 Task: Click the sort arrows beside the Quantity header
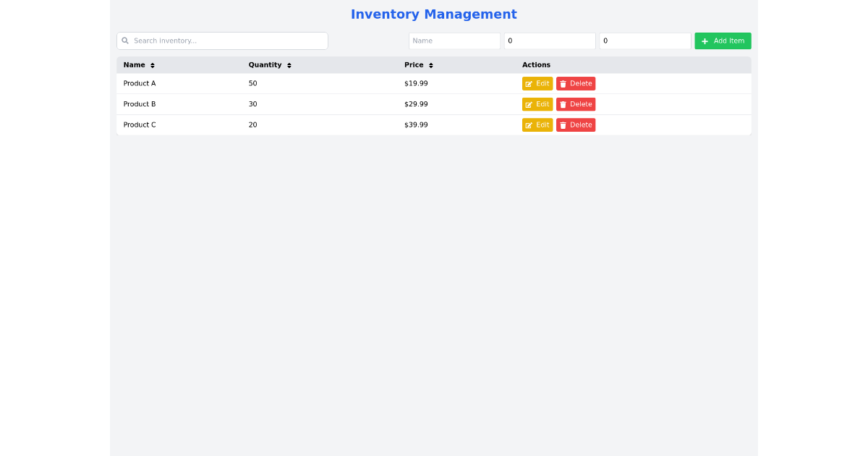point(289,64)
